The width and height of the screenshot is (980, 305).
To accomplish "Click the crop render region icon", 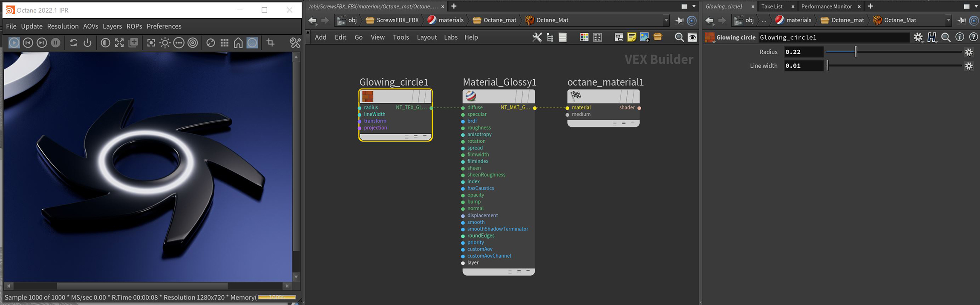I will click(271, 43).
